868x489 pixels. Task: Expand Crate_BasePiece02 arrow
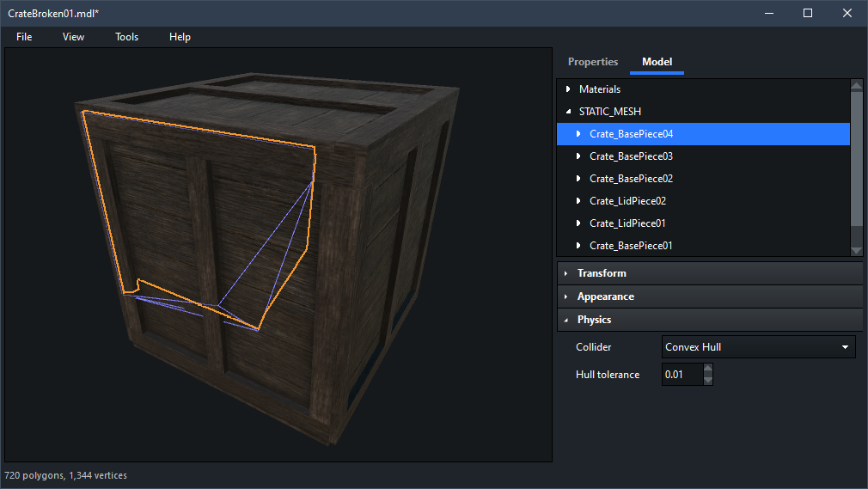coord(578,178)
